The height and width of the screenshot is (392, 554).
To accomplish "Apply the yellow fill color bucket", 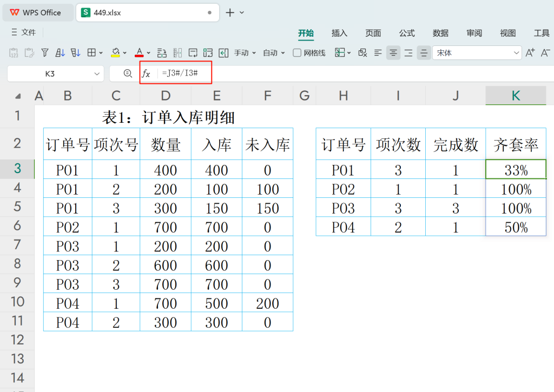I will 115,53.
